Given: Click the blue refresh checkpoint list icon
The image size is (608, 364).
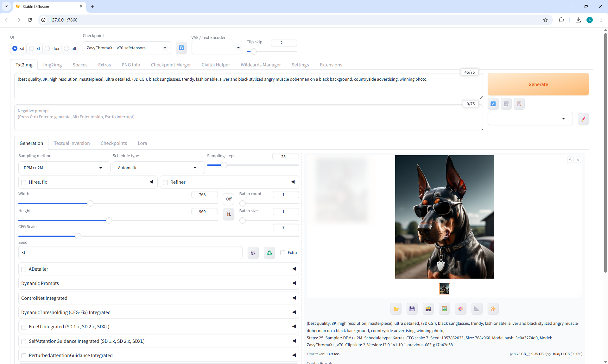Looking at the screenshot, I should [x=181, y=48].
